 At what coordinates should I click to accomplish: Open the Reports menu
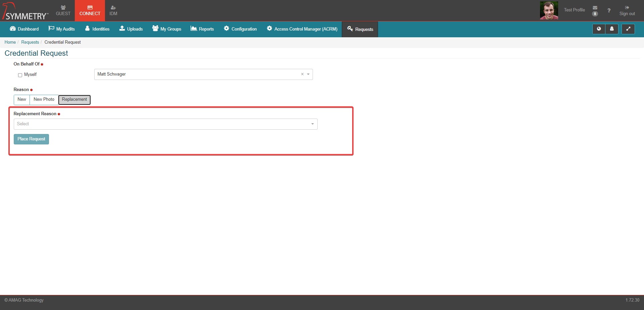[x=202, y=29]
